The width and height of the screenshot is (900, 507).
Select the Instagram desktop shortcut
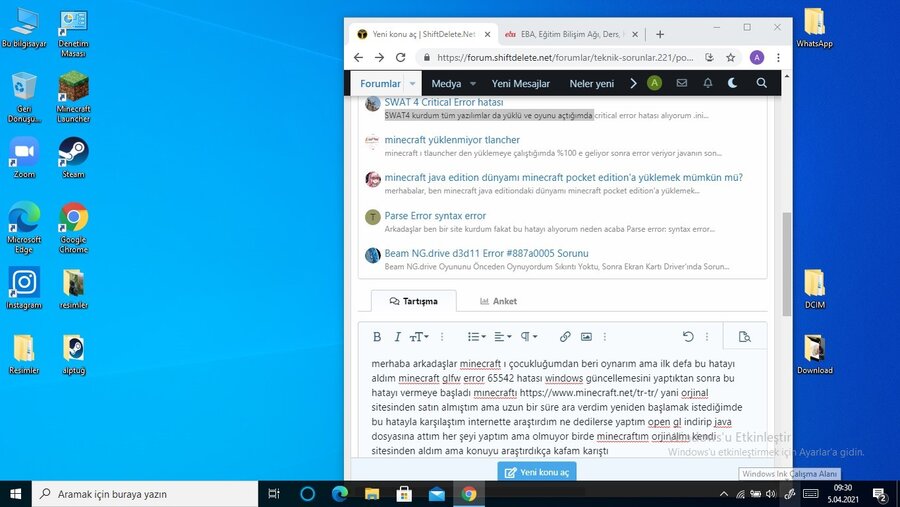coord(24,289)
